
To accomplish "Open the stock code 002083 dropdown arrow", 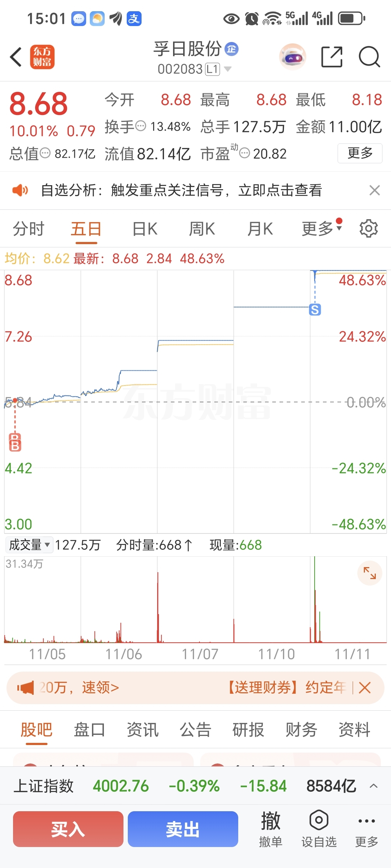I will [x=228, y=69].
